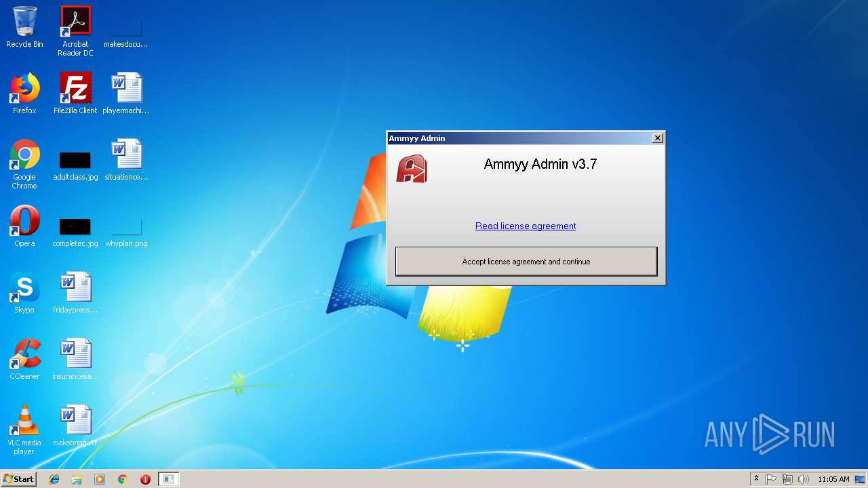This screenshot has width=868, height=488.
Task: Select makebring.rtf document
Action: [x=75, y=426]
